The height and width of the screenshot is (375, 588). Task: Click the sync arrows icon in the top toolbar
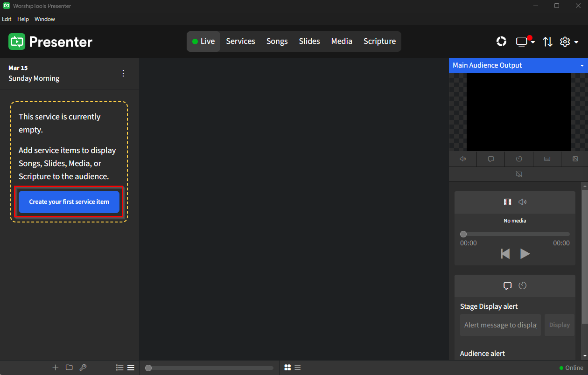click(548, 42)
